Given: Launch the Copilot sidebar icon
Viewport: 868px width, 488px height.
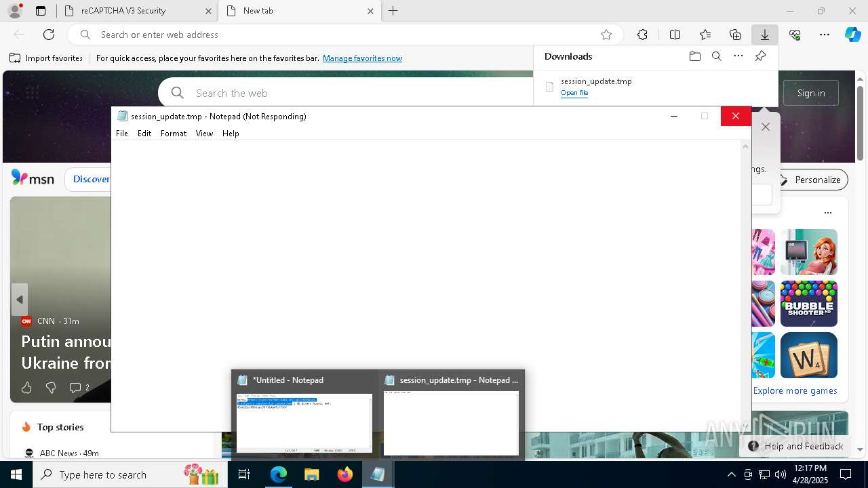Looking at the screenshot, I should click(852, 35).
